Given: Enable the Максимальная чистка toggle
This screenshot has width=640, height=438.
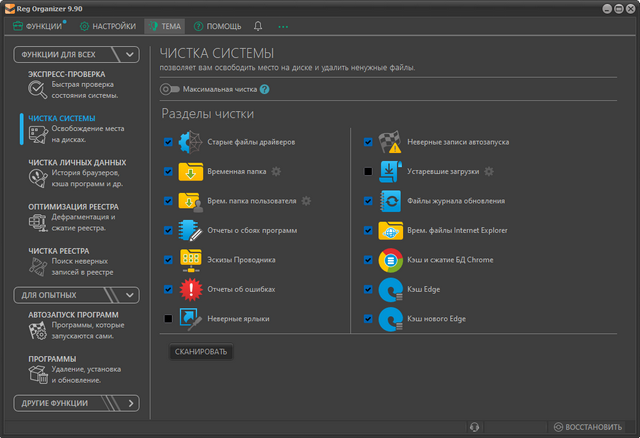Looking at the screenshot, I should click(x=169, y=89).
